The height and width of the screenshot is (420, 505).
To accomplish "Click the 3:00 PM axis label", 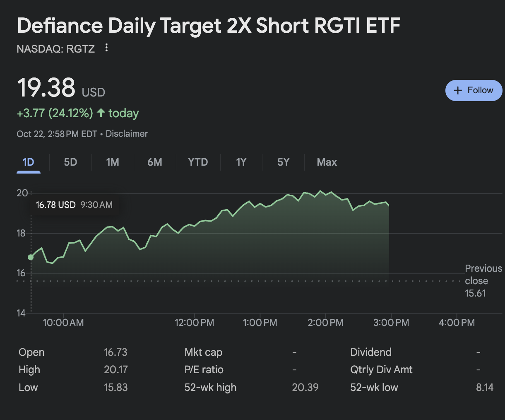I will pos(391,323).
